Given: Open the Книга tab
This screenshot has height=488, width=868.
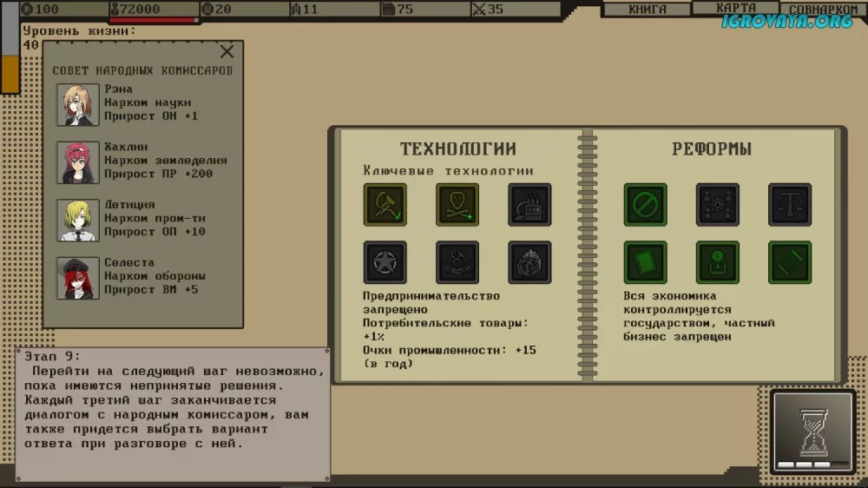Looking at the screenshot, I should click(647, 10).
